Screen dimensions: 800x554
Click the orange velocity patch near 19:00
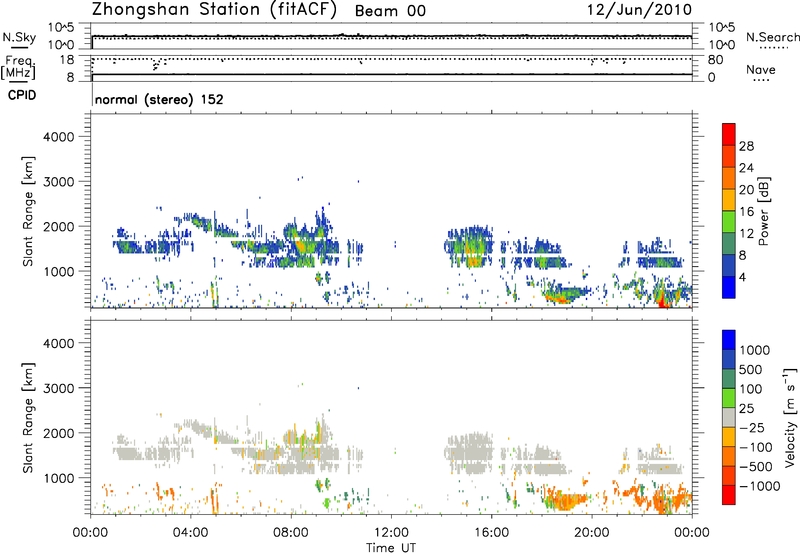(564, 500)
